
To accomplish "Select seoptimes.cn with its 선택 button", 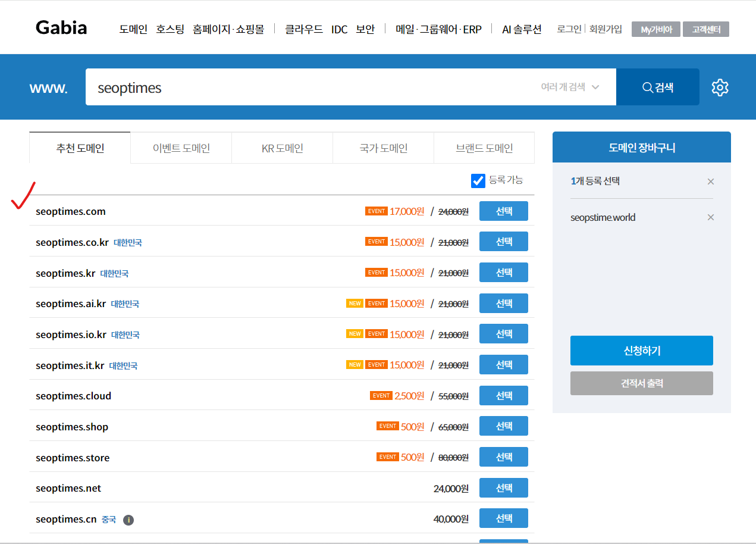I will (x=504, y=518).
